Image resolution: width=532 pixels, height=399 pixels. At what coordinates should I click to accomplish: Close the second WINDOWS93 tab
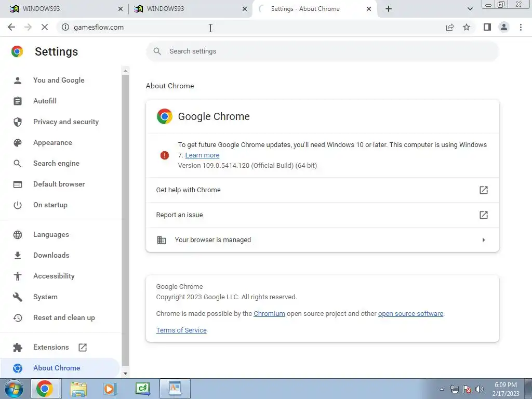click(x=244, y=9)
